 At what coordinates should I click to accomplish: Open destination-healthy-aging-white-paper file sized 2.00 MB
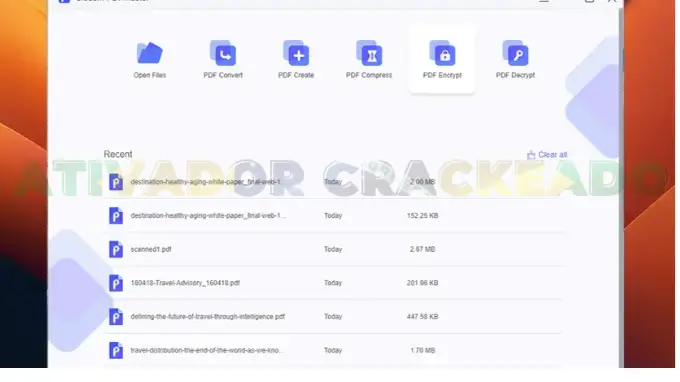[x=206, y=182]
